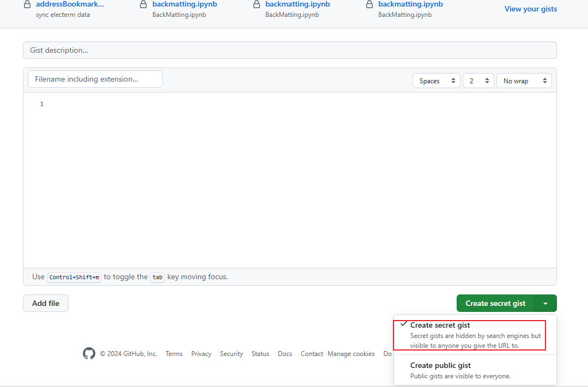Click lock icon beside addressBookmark gist
The width and height of the screenshot is (588, 387).
point(27,4)
